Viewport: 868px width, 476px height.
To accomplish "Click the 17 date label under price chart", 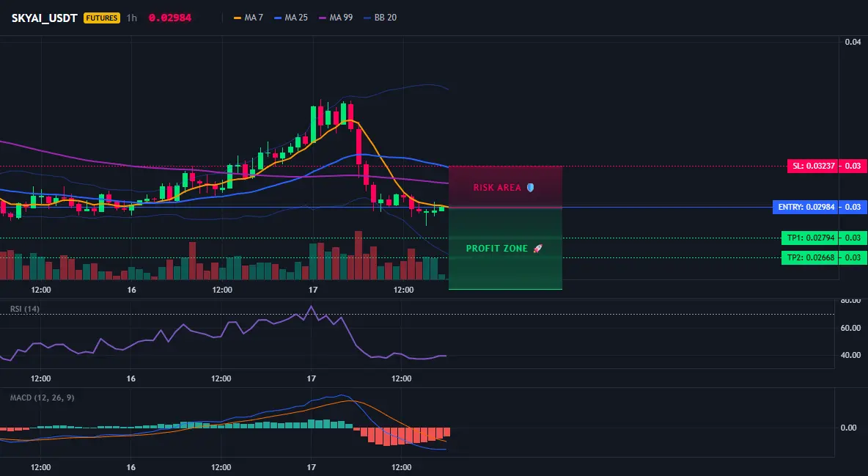I will [313, 290].
